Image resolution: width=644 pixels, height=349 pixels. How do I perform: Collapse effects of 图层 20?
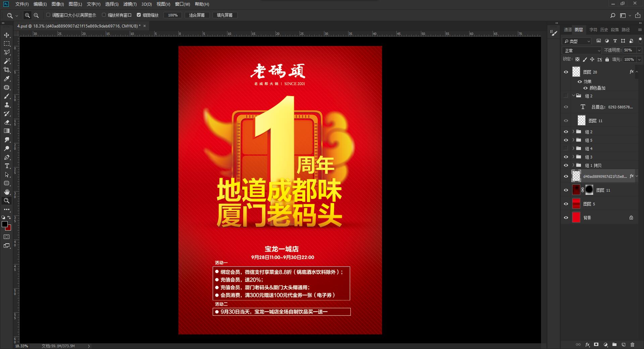click(x=637, y=72)
